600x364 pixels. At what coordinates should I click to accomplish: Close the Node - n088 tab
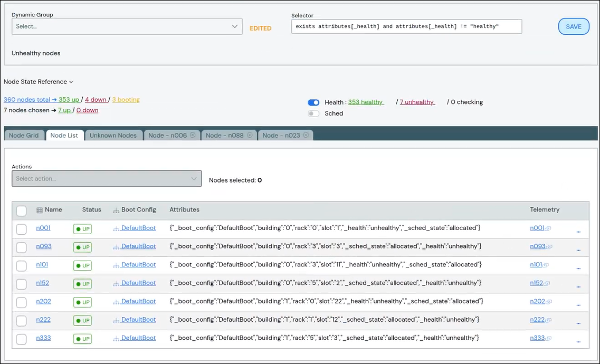click(250, 136)
